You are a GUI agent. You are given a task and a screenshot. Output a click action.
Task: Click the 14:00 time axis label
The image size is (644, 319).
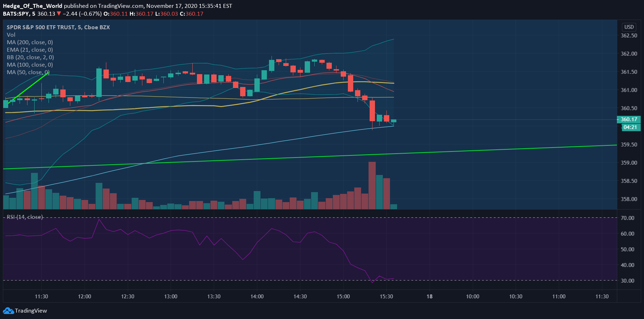pyautogui.click(x=257, y=297)
